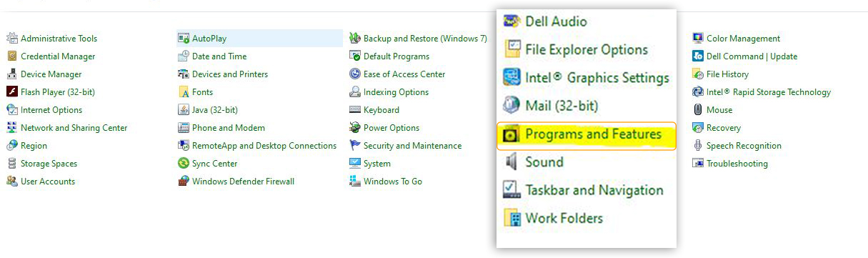Select the Work Folders link text
Image resolution: width=868 pixels, height=258 pixels.
click(564, 218)
